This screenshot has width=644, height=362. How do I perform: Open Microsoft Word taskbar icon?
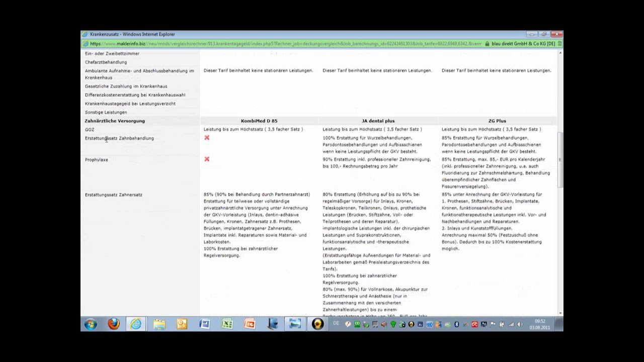(204, 324)
